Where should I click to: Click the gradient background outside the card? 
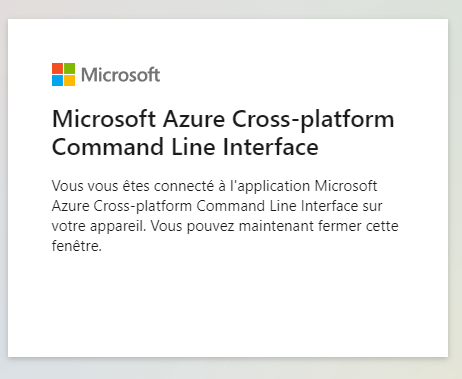(x=231, y=368)
